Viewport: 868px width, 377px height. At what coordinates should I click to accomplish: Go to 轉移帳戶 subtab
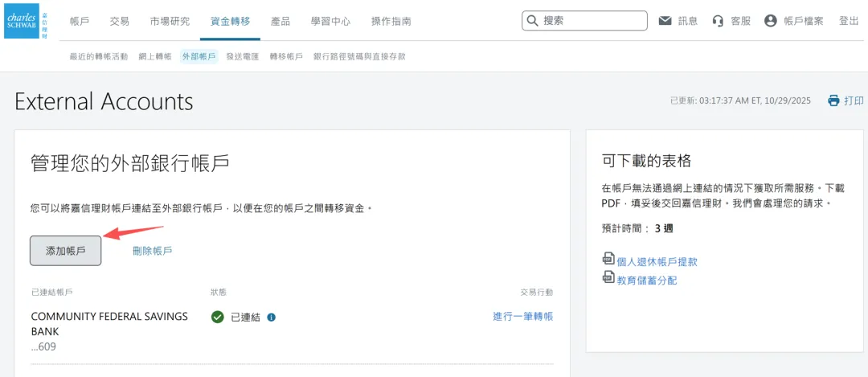point(286,56)
